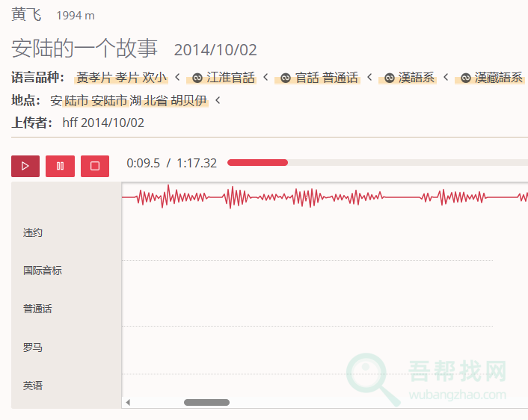
Task: Click the play button
Action: [x=25, y=166]
